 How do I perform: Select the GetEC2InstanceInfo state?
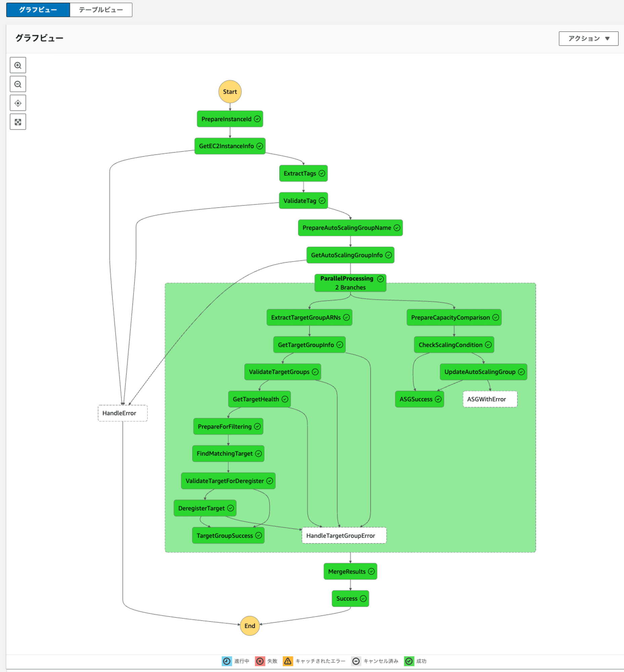point(230,146)
